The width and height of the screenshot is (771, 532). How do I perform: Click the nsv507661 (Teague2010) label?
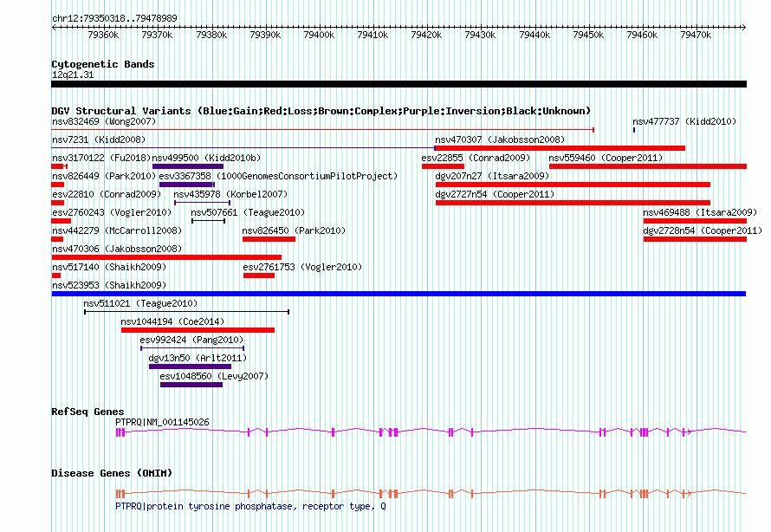(x=248, y=212)
